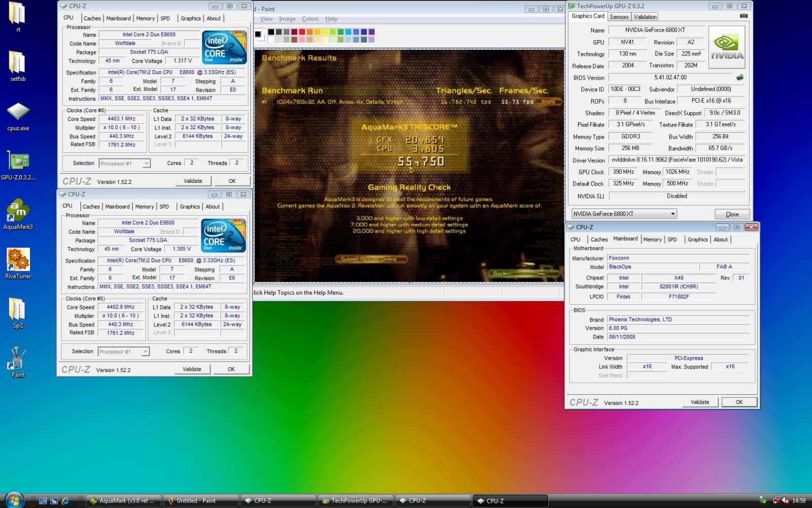Click the GPU-Z screenshot camera icon
The width and height of the screenshot is (812, 508).
743,16
